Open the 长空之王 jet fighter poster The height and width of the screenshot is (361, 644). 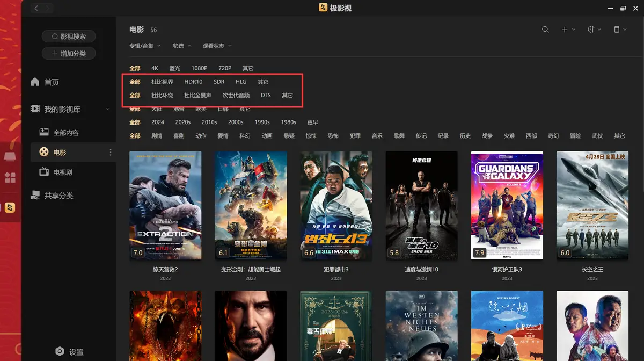click(592, 205)
